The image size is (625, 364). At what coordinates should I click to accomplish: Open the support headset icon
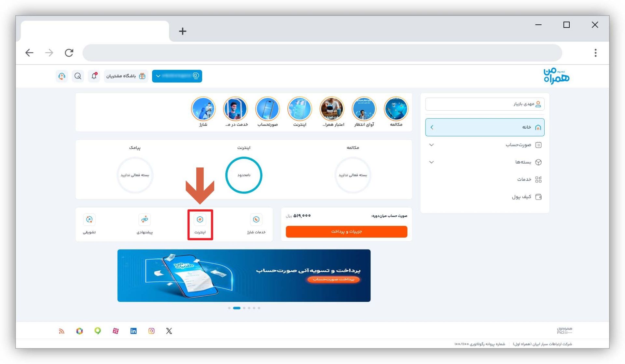click(62, 76)
